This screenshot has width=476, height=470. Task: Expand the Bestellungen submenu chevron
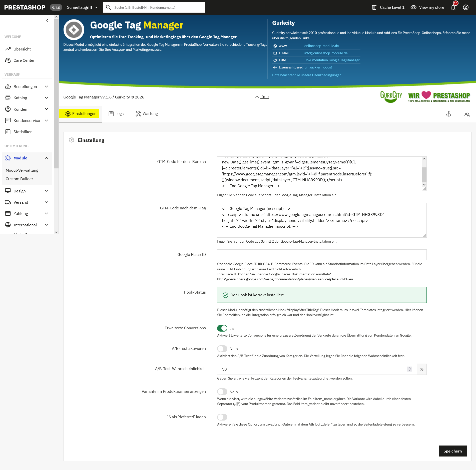tap(47, 86)
